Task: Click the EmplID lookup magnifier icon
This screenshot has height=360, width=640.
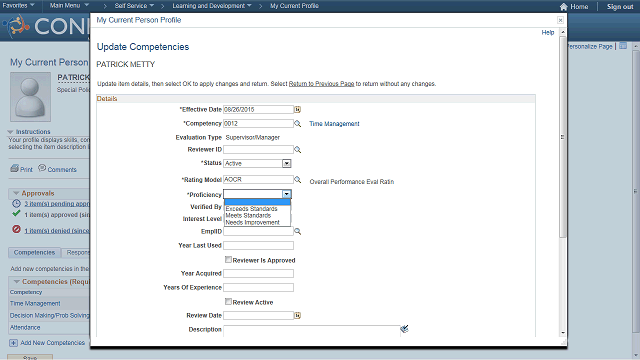Action: tap(298, 231)
